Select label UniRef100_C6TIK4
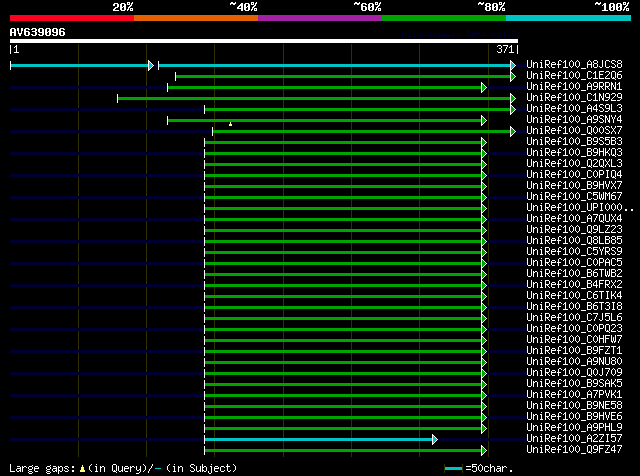Image resolution: width=640 pixels, height=476 pixels. click(x=574, y=296)
